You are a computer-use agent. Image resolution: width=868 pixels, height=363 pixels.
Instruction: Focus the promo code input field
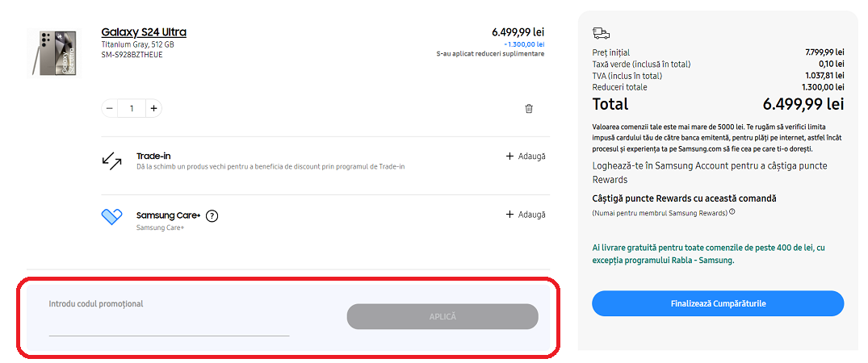pos(169,324)
